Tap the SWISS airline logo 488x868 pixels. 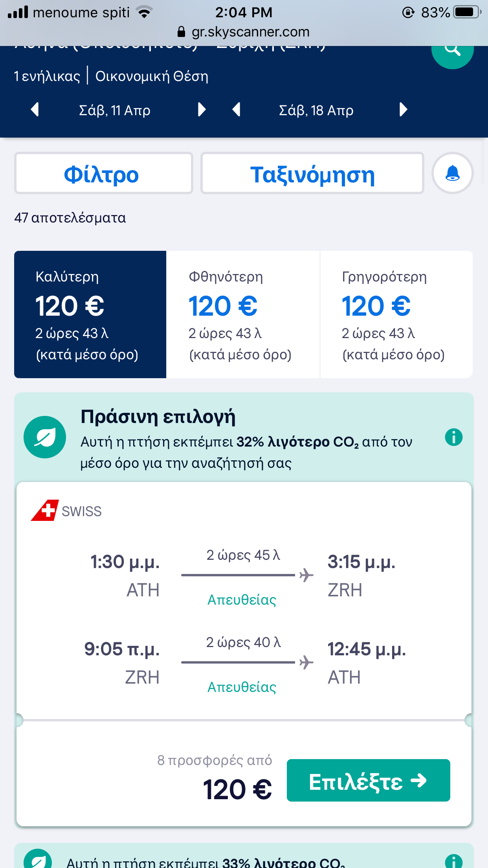point(45,510)
